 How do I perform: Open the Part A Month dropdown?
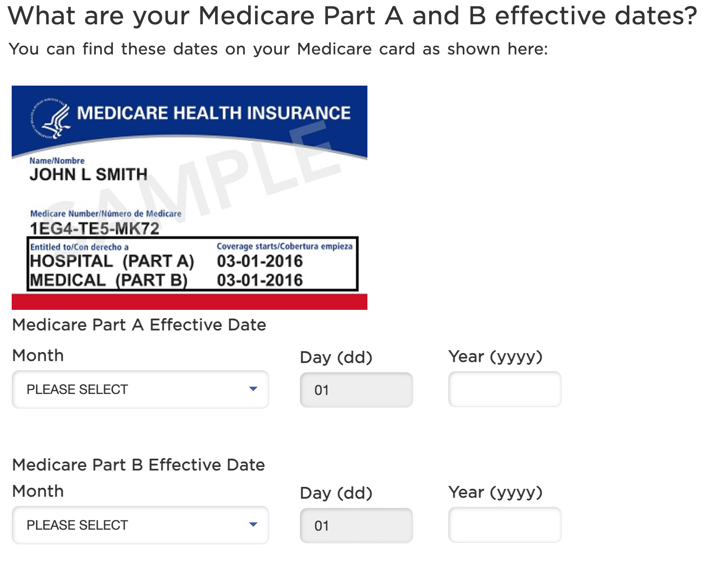point(140,389)
